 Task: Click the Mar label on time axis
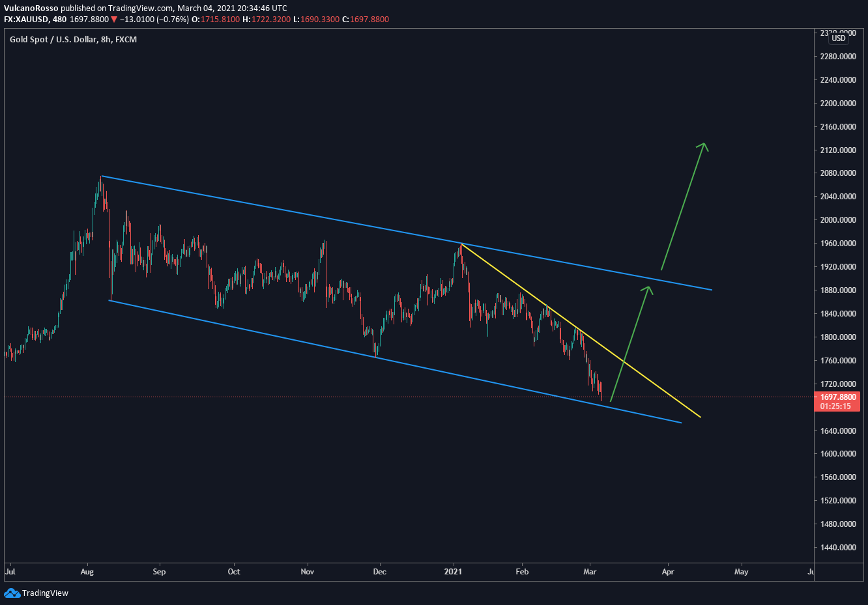[590, 572]
